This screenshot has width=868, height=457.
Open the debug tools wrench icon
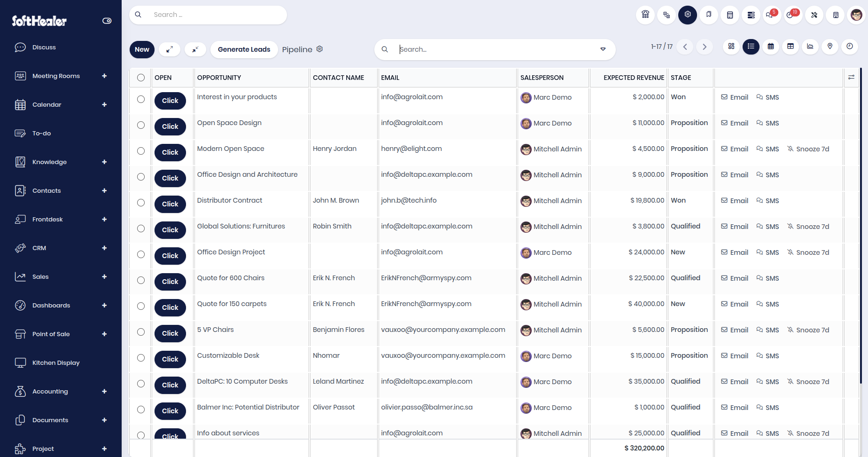pos(814,15)
